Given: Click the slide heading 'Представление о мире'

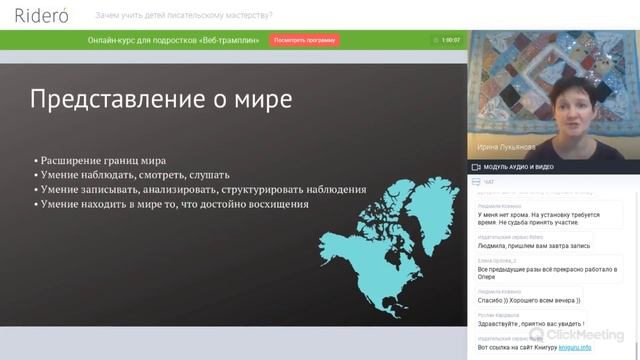Looking at the screenshot, I should click(161, 99).
